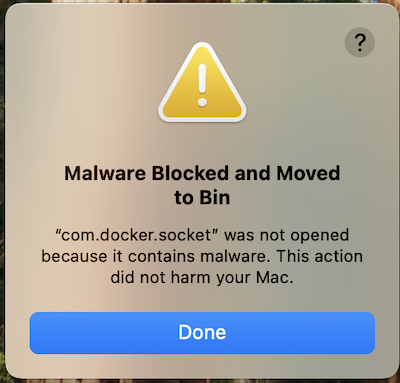Click the words "This action" in the description
Screen dimensions: 400x383
click(320, 256)
